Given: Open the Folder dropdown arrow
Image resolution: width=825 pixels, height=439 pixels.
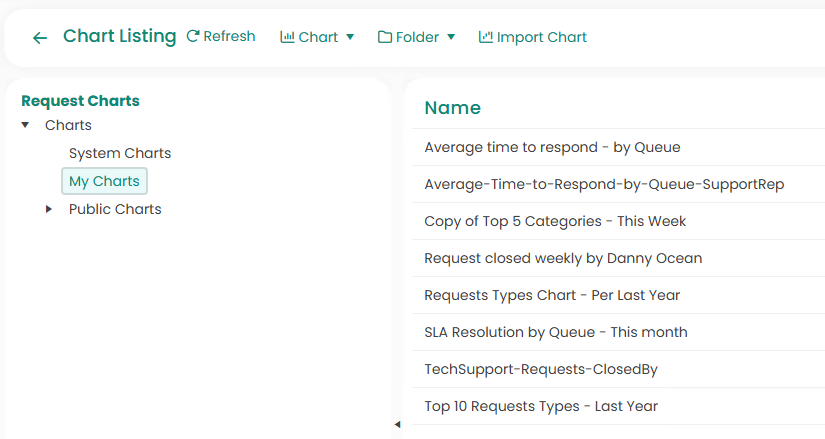Looking at the screenshot, I should click(x=451, y=37).
